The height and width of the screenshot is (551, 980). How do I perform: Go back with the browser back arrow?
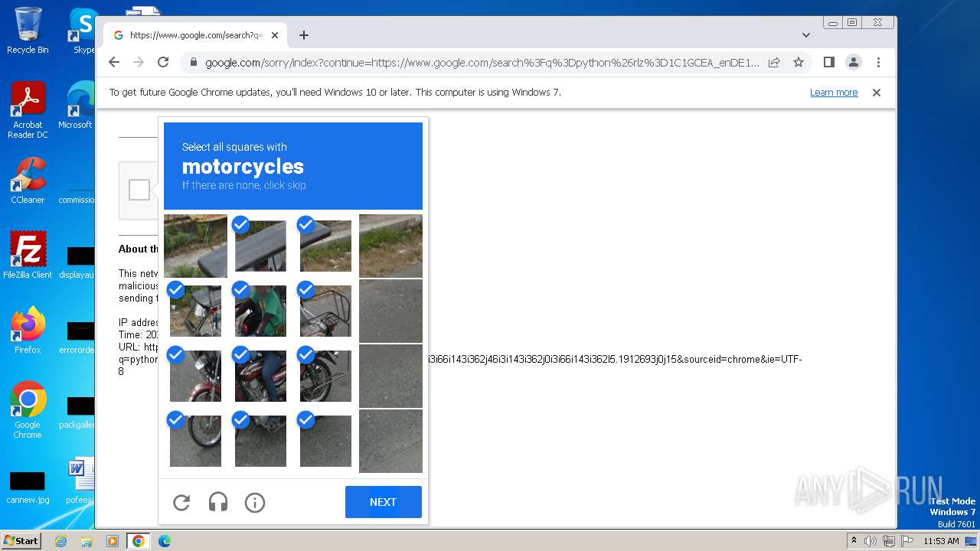114,62
